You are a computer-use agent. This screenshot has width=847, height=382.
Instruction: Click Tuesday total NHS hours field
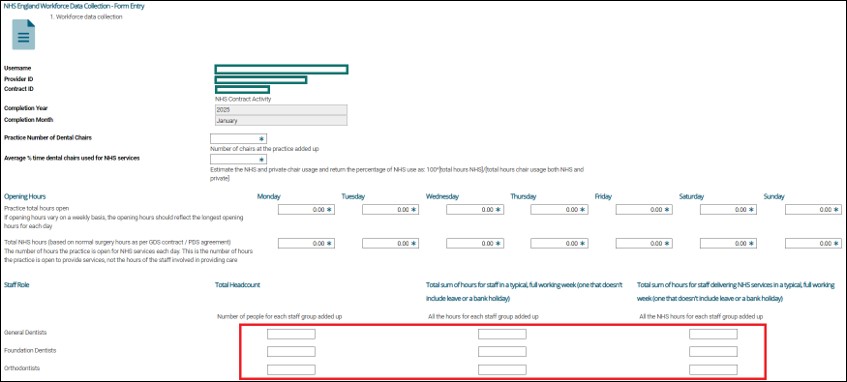(391, 244)
